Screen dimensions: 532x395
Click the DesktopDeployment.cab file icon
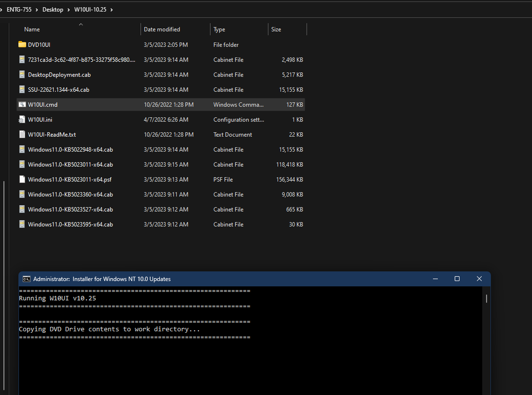pos(22,75)
